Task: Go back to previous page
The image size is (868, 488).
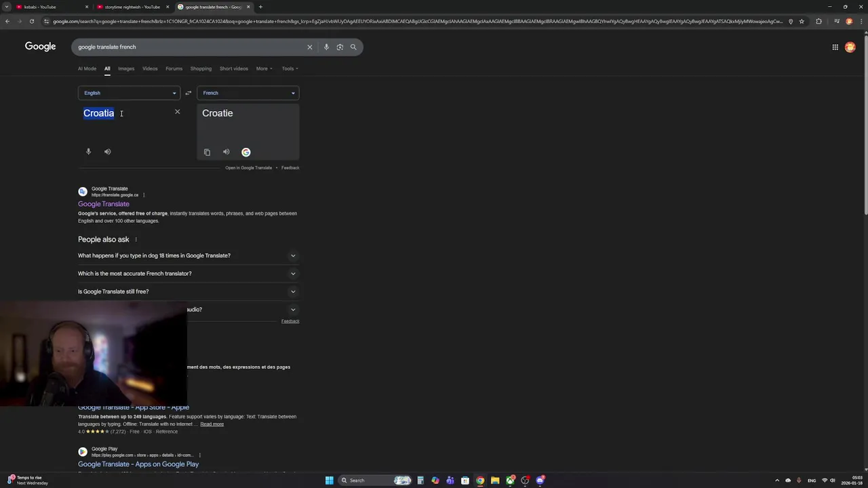Action: [x=7, y=21]
